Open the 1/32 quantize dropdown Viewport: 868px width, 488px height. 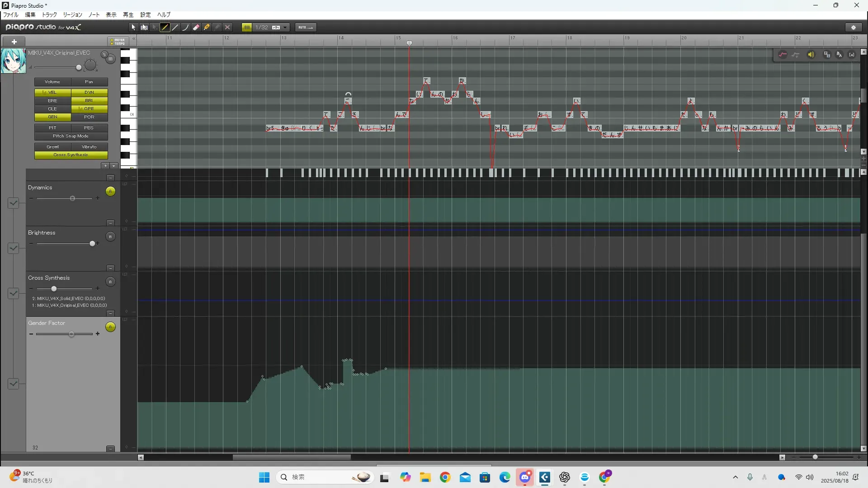[285, 27]
